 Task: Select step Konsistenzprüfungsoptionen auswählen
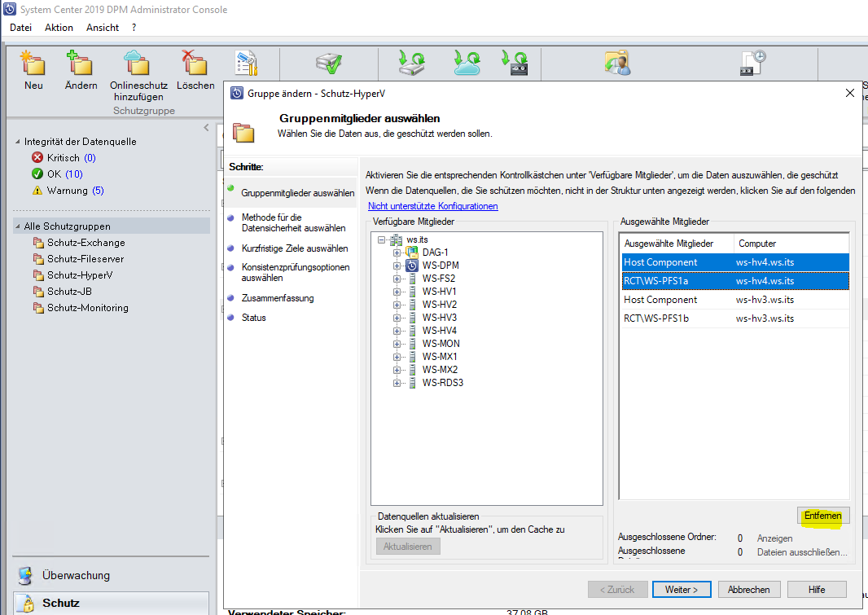pos(295,272)
